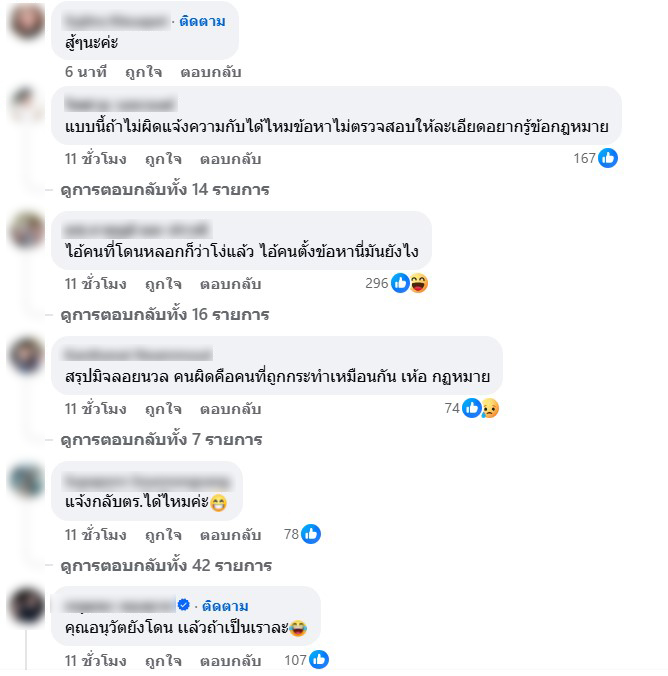Image resolution: width=668 pixels, height=676 pixels.
Task: Reply to the คุณอนุวัตยังโดน comment
Action: click(230, 661)
